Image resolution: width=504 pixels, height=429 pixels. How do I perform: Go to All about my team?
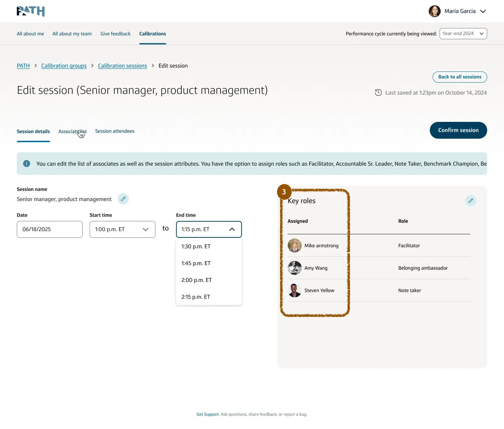coord(72,34)
